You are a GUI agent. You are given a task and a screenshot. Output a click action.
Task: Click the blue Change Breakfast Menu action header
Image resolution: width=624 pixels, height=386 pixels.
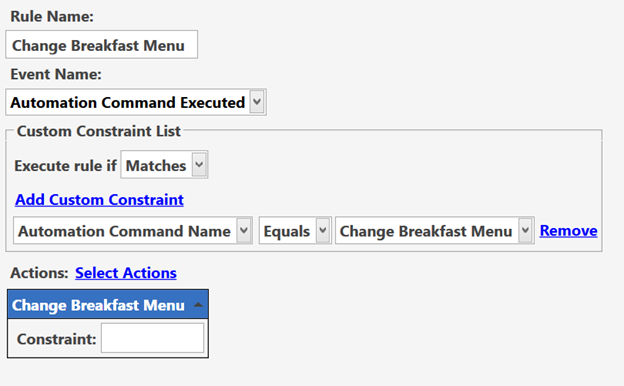tap(108, 304)
